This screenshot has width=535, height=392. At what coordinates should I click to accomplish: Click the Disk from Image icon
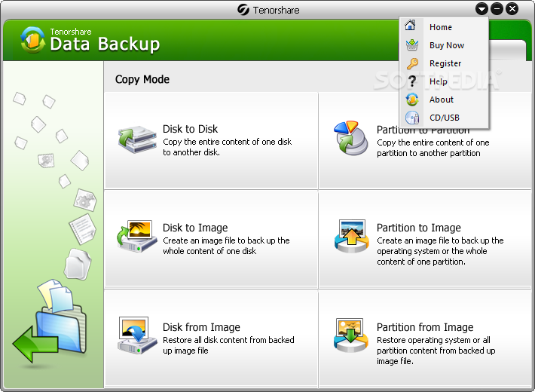(x=137, y=335)
